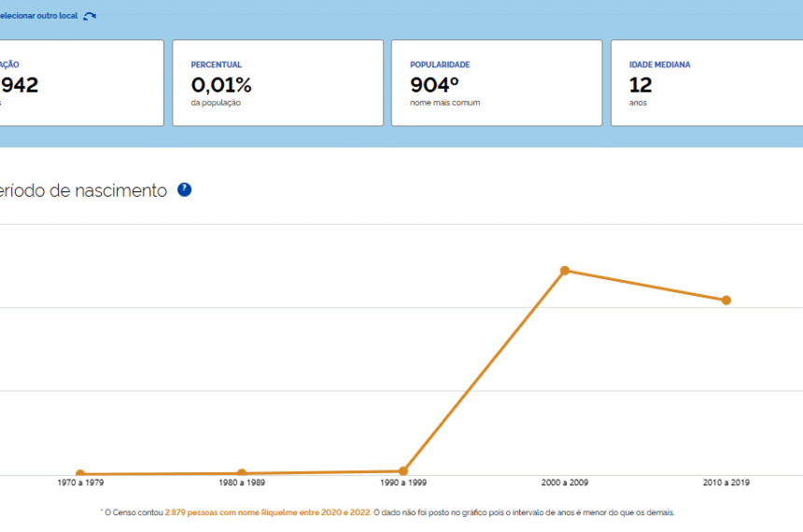803x532 pixels.
Task: Click the partially visible card showing 942
Action: click(x=79, y=83)
